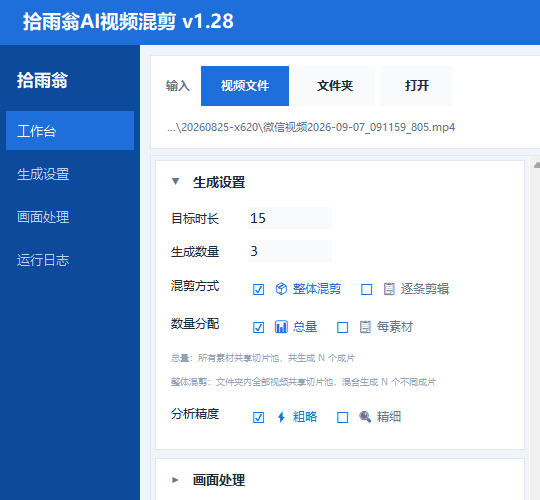Click the list icon beside 逐条剪辑
Viewport: 540px width, 500px height.
[x=389, y=289]
